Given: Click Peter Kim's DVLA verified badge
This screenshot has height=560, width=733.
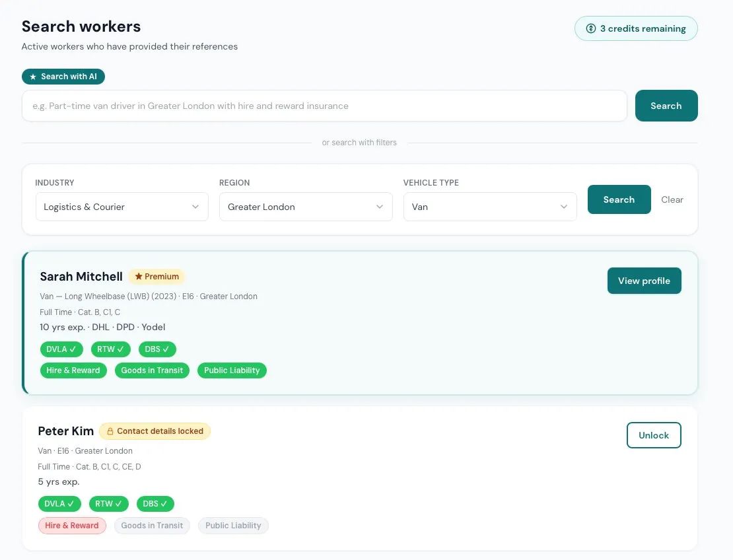Looking at the screenshot, I should 59,504.
